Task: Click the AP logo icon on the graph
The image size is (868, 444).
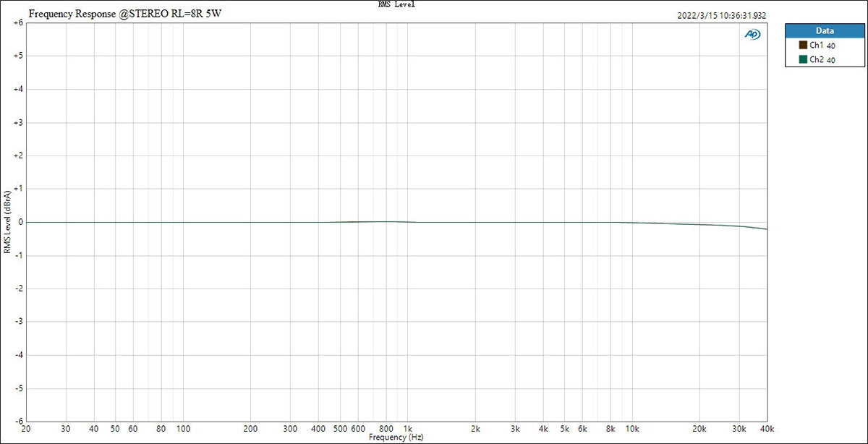Action: [x=752, y=34]
